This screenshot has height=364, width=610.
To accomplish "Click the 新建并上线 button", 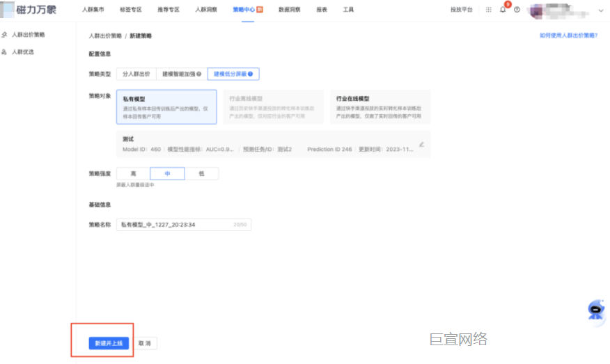I will pyautogui.click(x=109, y=343).
